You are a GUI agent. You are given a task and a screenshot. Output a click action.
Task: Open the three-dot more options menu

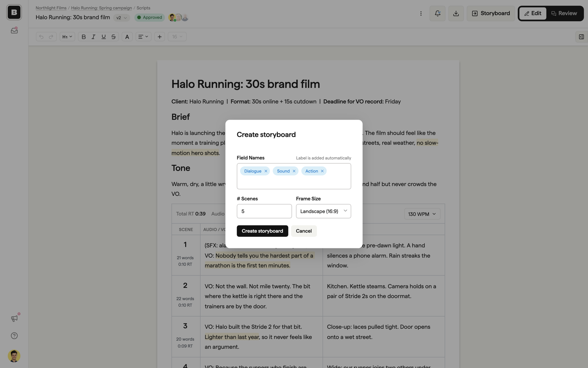tap(421, 13)
